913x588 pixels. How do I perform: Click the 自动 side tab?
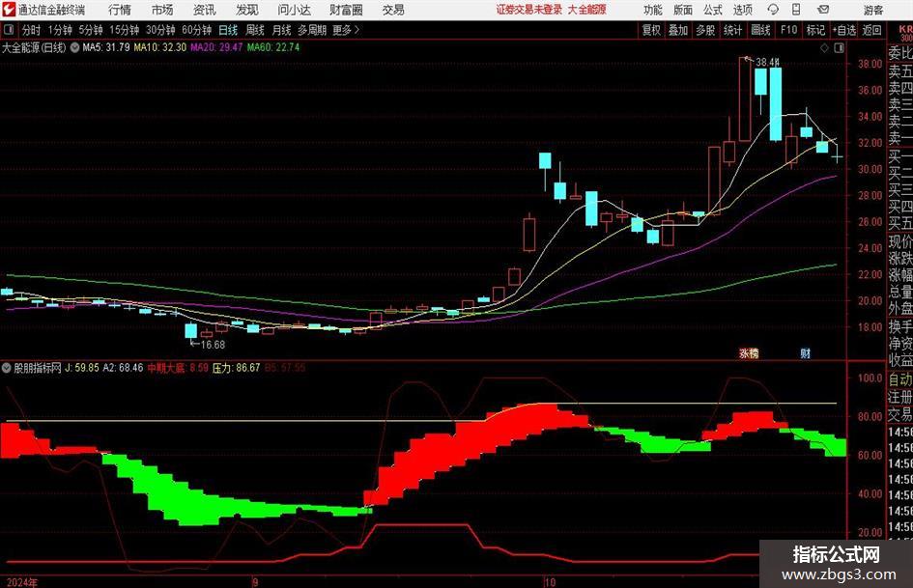(900, 379)
